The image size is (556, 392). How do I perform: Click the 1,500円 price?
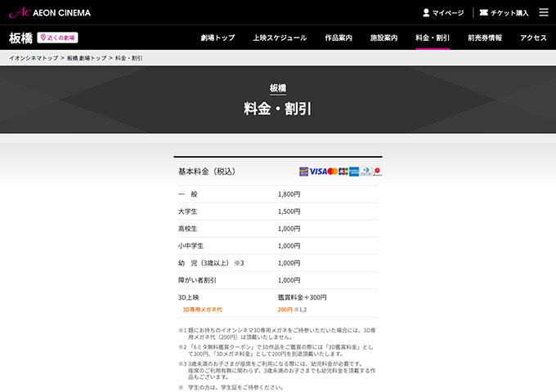click(x=289, y=212)
